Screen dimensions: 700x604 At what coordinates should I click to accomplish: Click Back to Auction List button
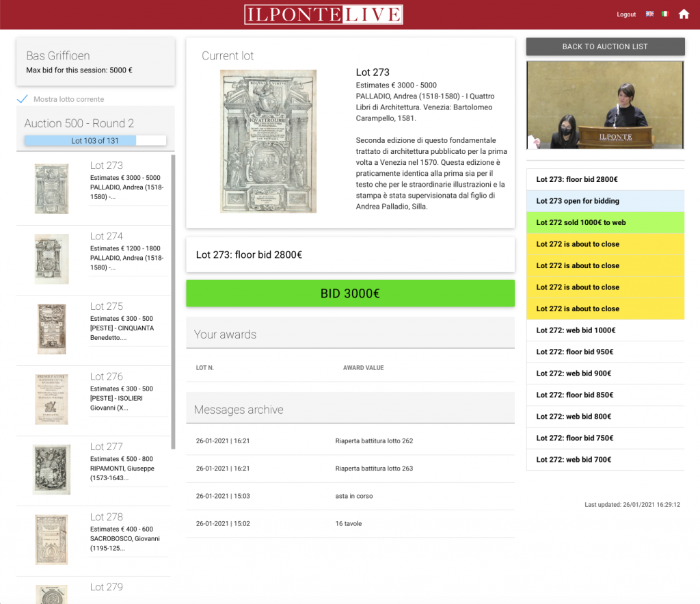(605, 47)
